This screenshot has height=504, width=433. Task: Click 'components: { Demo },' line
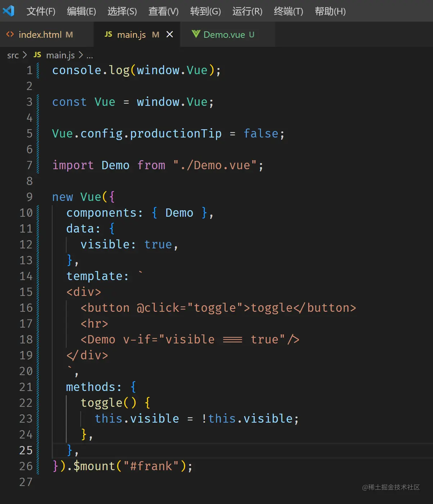point(140,213)
